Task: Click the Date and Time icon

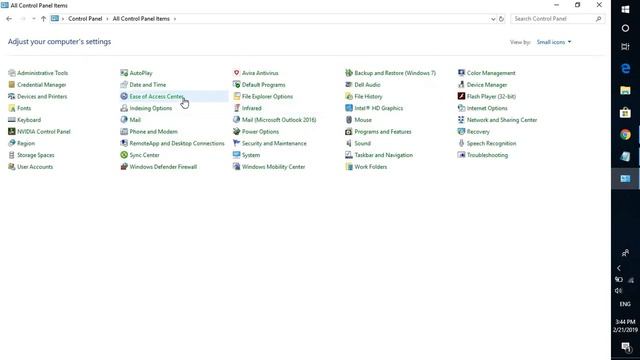Action: [124, 85]
